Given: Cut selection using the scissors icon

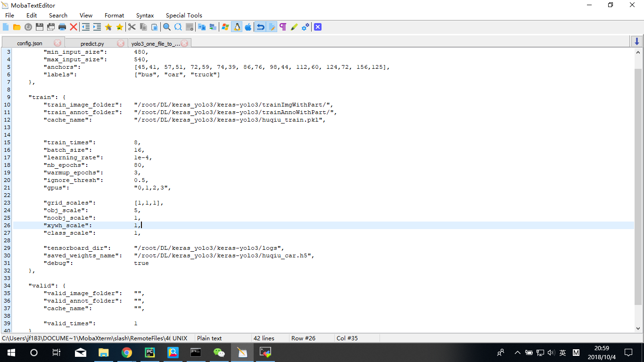Looking at the screenshot, I should click(x=132, y=27).
